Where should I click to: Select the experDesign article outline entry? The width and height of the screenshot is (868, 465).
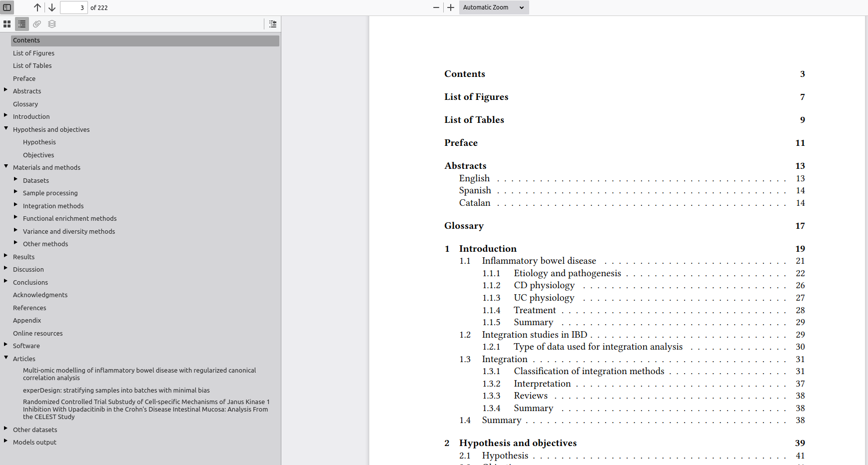coord(116,390)
